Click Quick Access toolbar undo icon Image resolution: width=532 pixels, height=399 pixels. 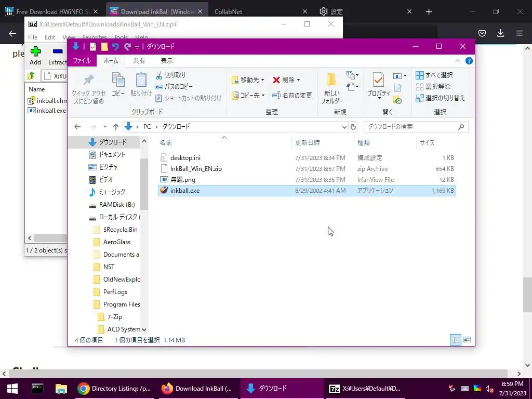point(115,46)
